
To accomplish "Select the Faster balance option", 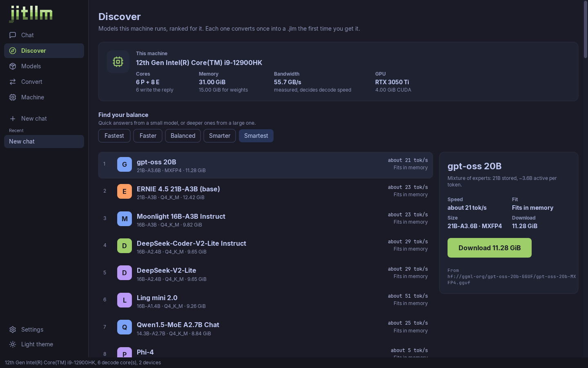I will point(148,136).
